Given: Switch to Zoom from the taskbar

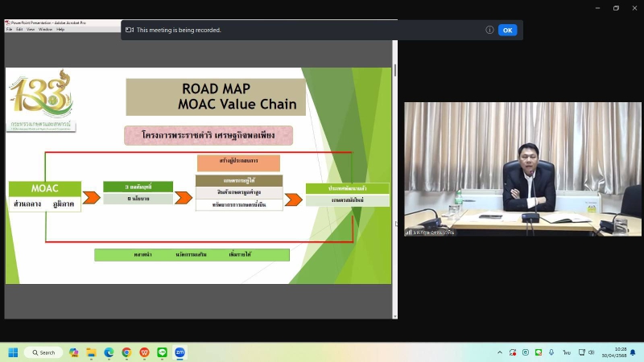Looking at the screenshot, I should point(180,352).
